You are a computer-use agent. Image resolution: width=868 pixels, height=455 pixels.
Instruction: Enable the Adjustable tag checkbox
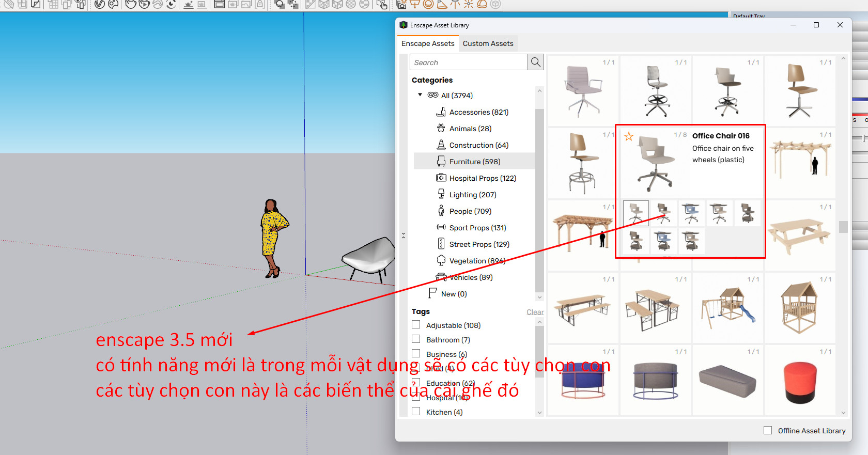pyautogui.click(x=416, y=325)
